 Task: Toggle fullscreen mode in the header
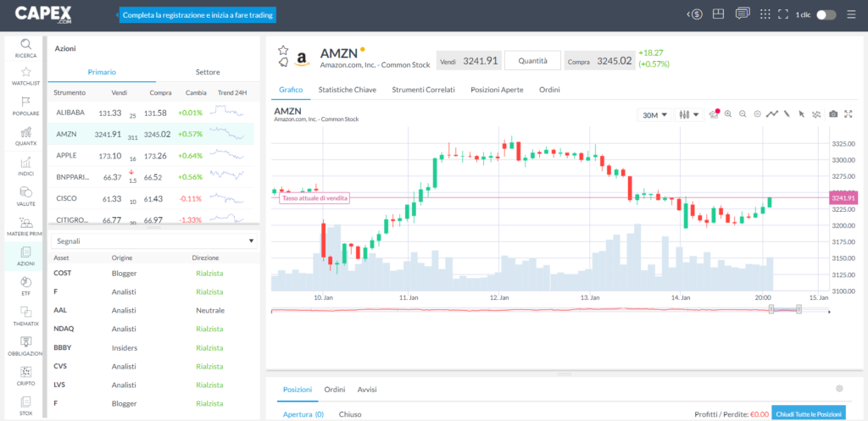[782, 14]
